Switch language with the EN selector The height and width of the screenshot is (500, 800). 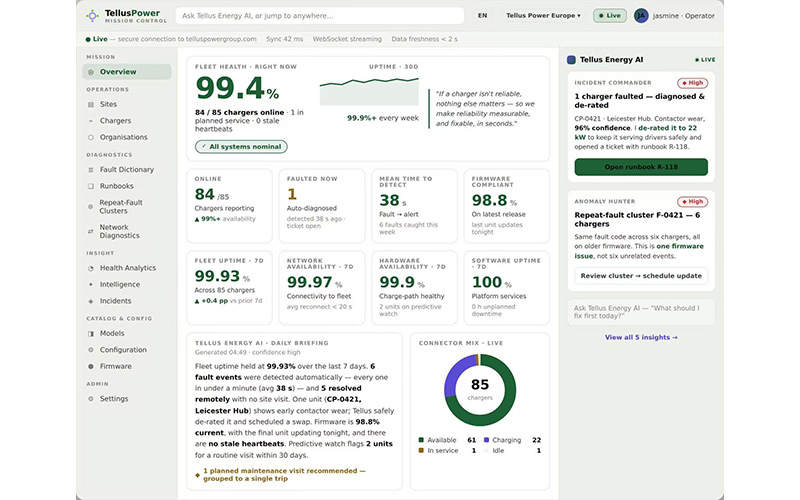pos(482,16)
